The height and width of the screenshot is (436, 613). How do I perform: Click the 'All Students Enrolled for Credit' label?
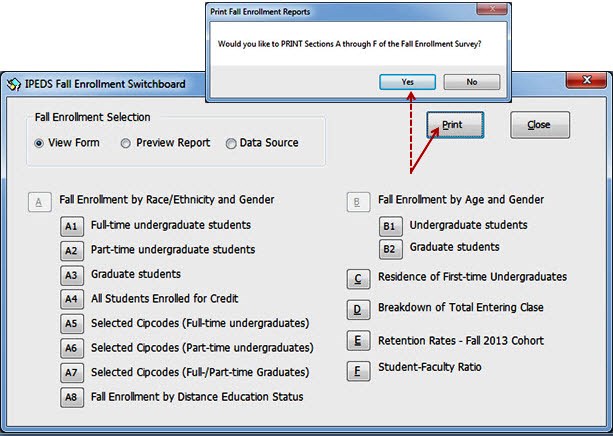pos(165,299)
